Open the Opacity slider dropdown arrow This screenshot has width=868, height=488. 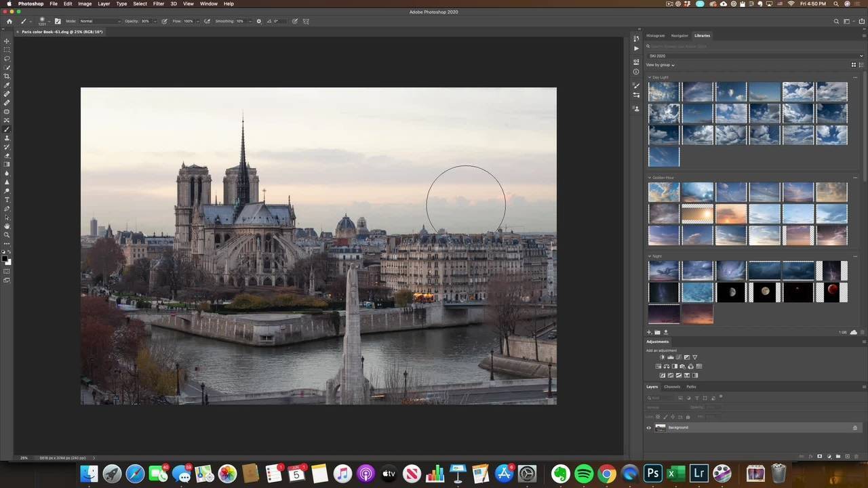coord(155,21)
